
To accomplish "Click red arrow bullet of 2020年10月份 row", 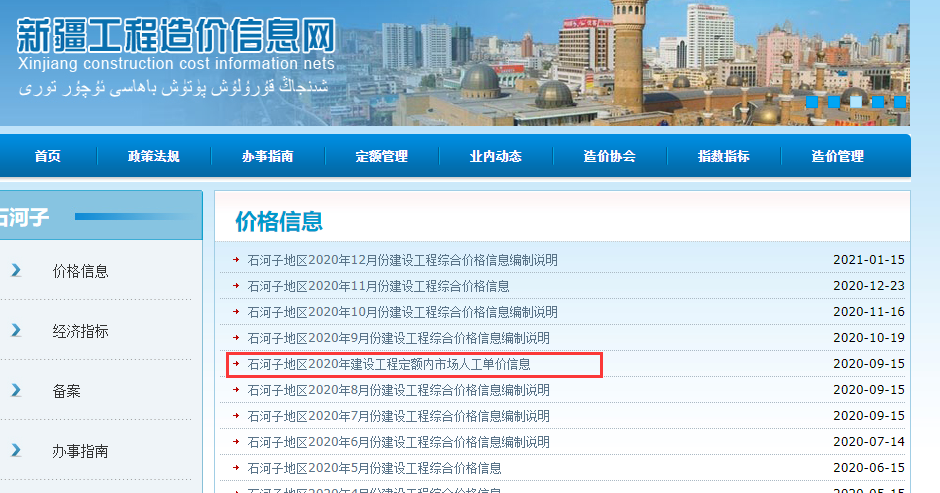I will click(x=236, y=312).
